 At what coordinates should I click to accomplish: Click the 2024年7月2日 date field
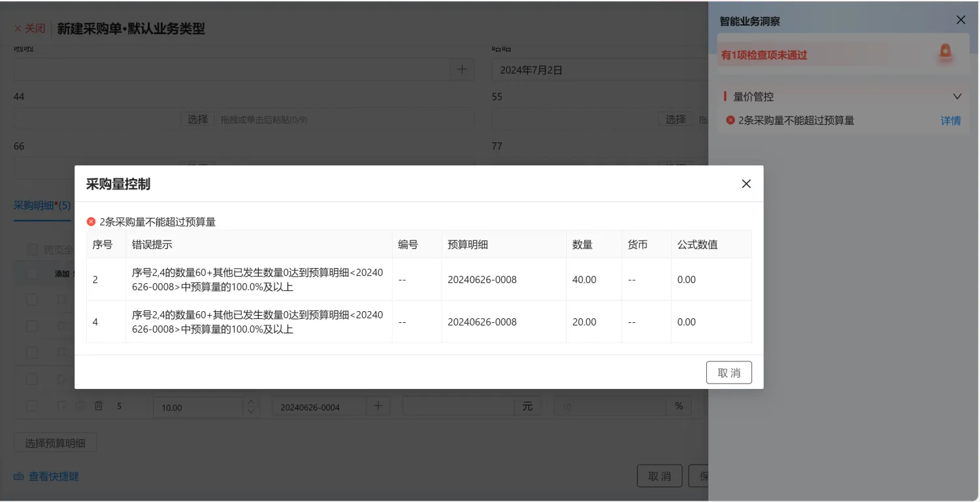pos(588,70)
